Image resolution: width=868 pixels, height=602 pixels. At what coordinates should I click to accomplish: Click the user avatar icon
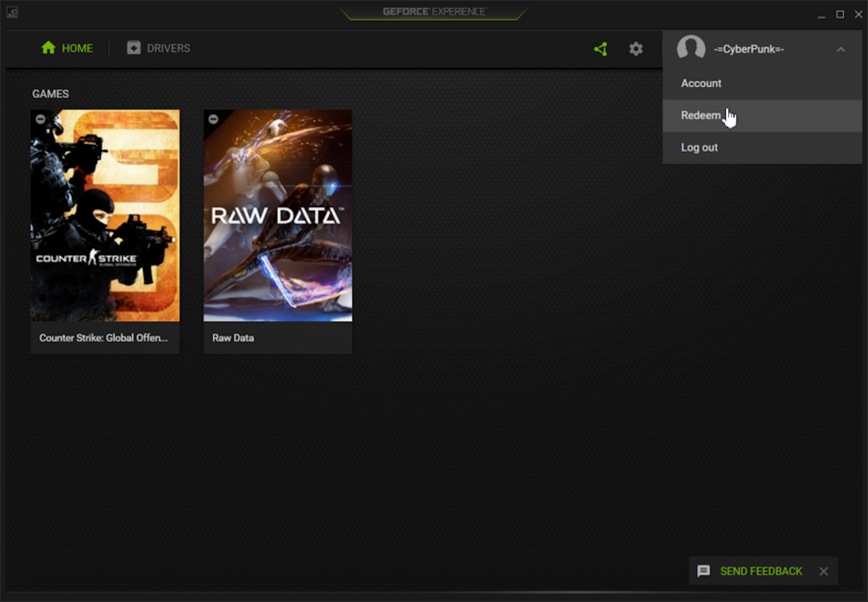pos(691,48)
